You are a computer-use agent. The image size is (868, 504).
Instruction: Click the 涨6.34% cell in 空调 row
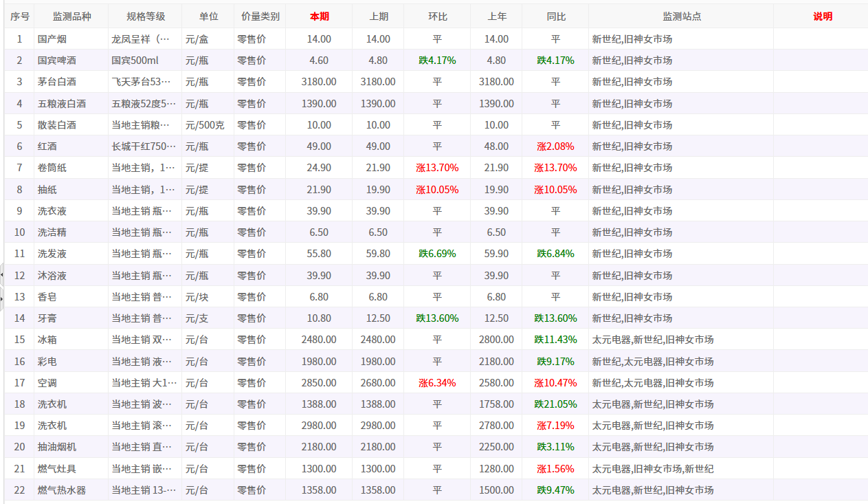(x=437, y=383)
